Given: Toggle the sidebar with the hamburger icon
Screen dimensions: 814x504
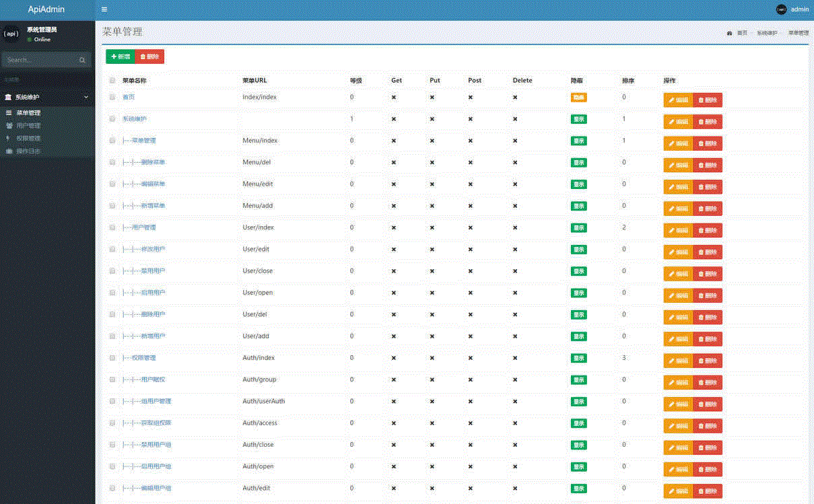Looking at the screenshot, I should [x=104, y=9].
